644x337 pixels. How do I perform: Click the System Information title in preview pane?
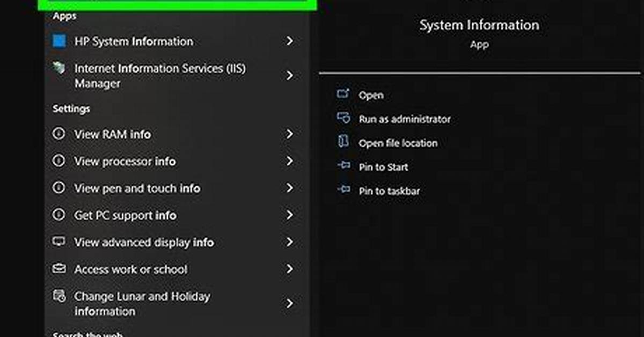click(x=479, y=25)
